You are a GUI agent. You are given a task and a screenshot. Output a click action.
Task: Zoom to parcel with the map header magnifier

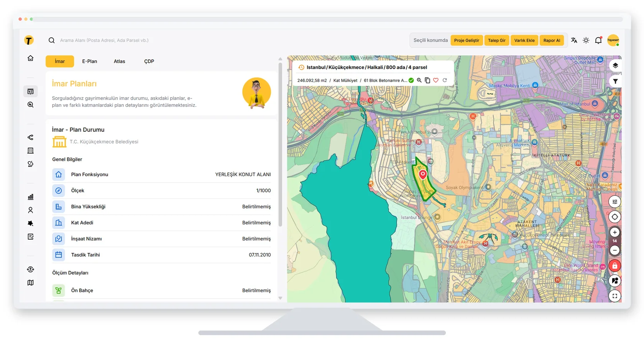point(419,80)
